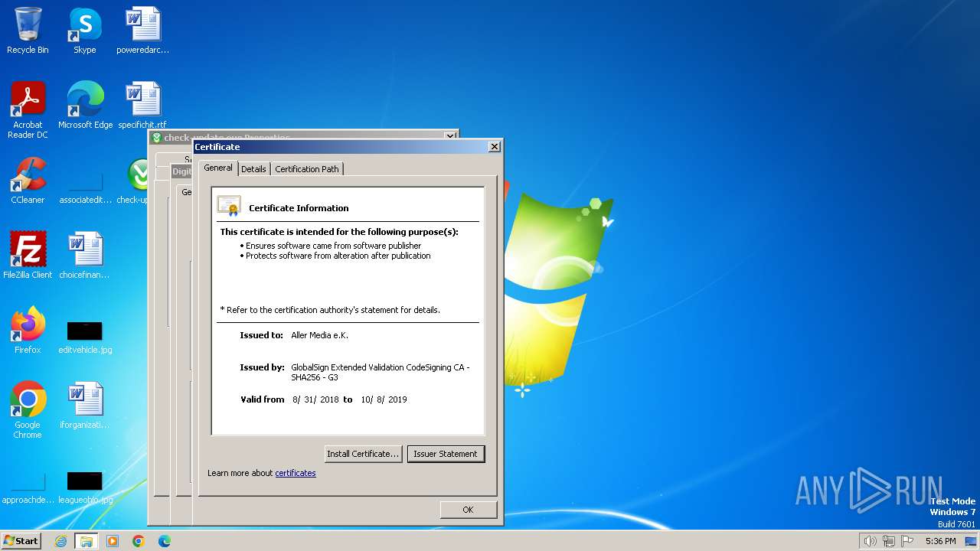Screen dimensions: 980x551
Task: Click the Internet Explorer taskbar icon
Action: click(x=60, y=541)
